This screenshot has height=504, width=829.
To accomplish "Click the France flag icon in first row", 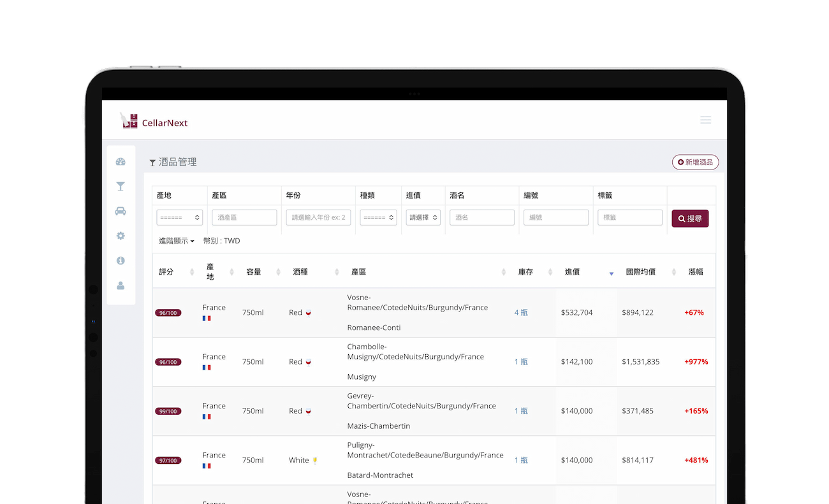I will coord(206,318).
